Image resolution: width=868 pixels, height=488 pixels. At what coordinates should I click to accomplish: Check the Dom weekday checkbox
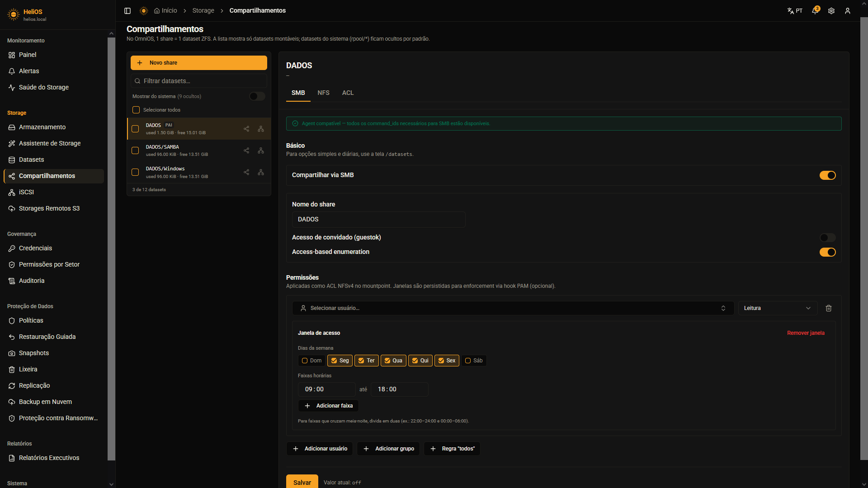305,361
